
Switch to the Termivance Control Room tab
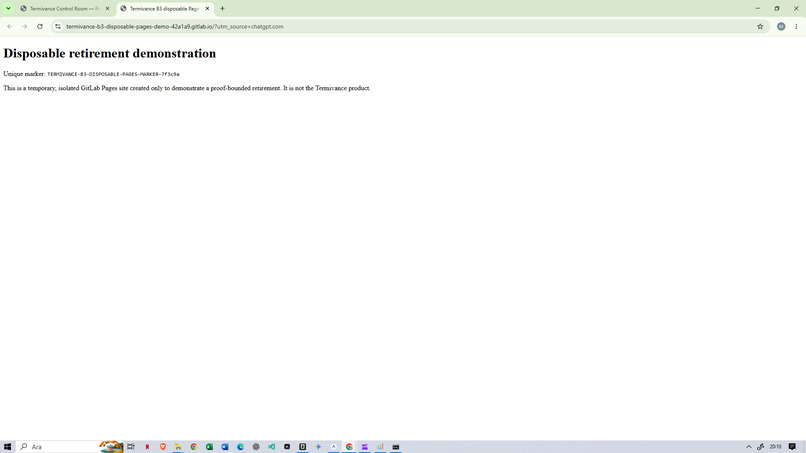(x=64, y=9)
